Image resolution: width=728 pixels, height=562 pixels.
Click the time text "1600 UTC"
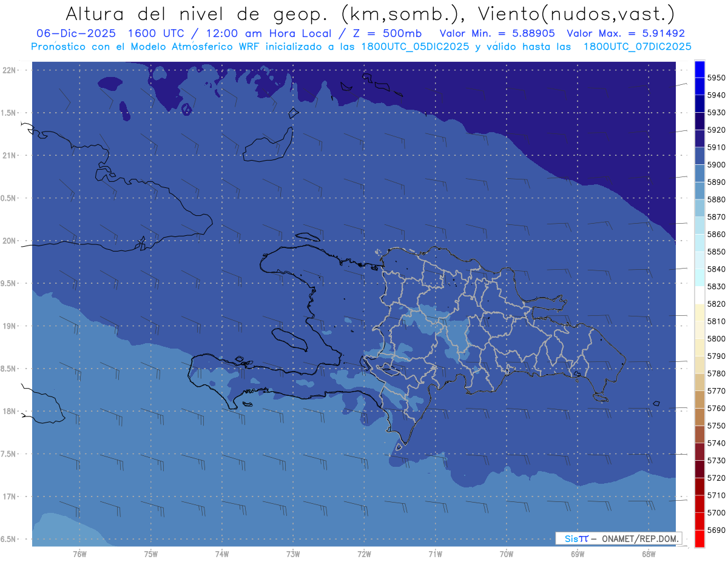click(157, 34)
